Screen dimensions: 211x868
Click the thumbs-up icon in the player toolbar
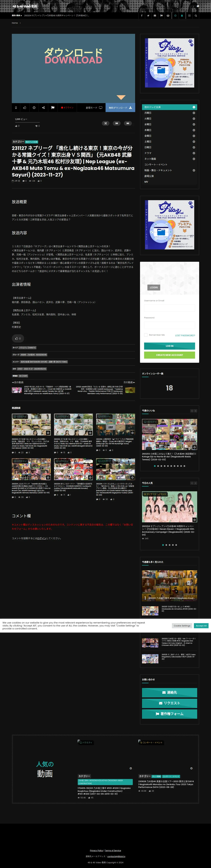pos(25,108)
